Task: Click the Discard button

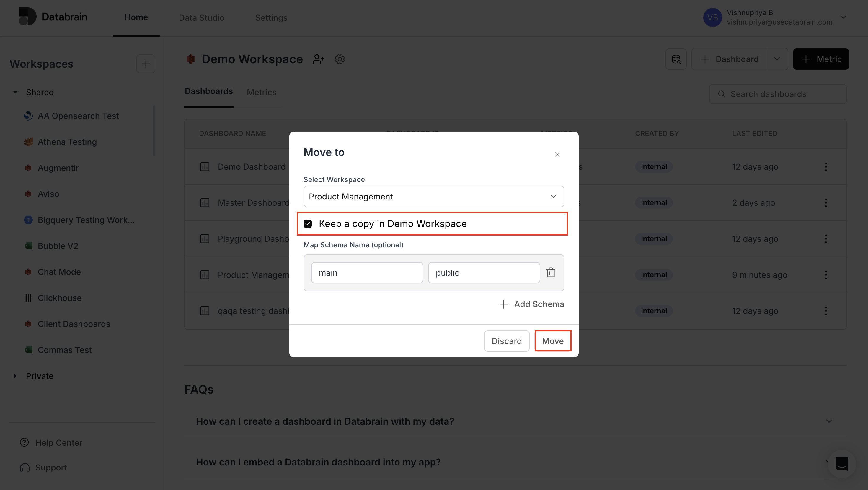Action: point(506,340)
